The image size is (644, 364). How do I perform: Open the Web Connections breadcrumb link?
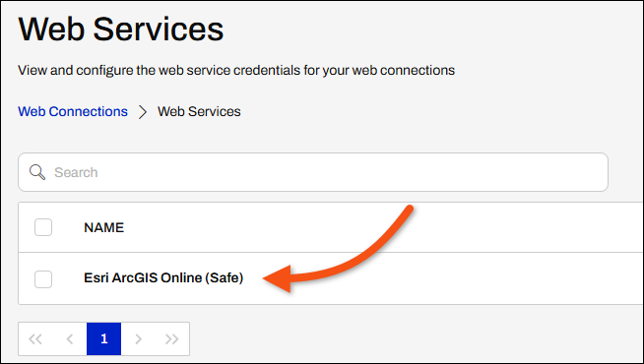(73, 111)
